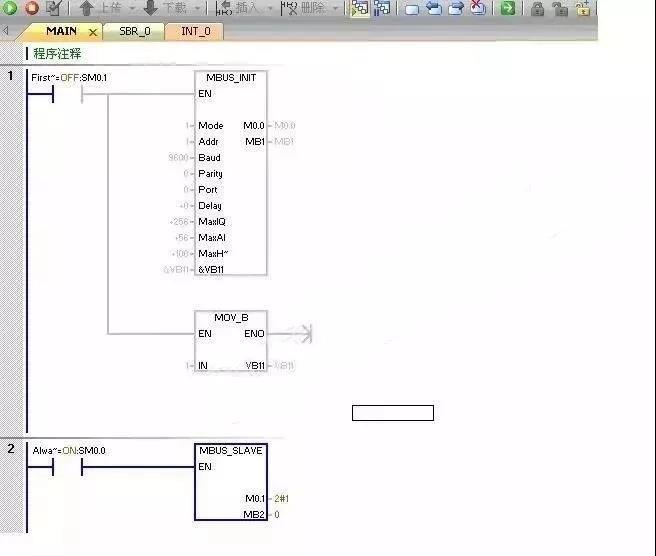The width and height of the screenshot is (656, 556).
Task: Click the closed padlock Force icon
Action: [x=537, y=8]
